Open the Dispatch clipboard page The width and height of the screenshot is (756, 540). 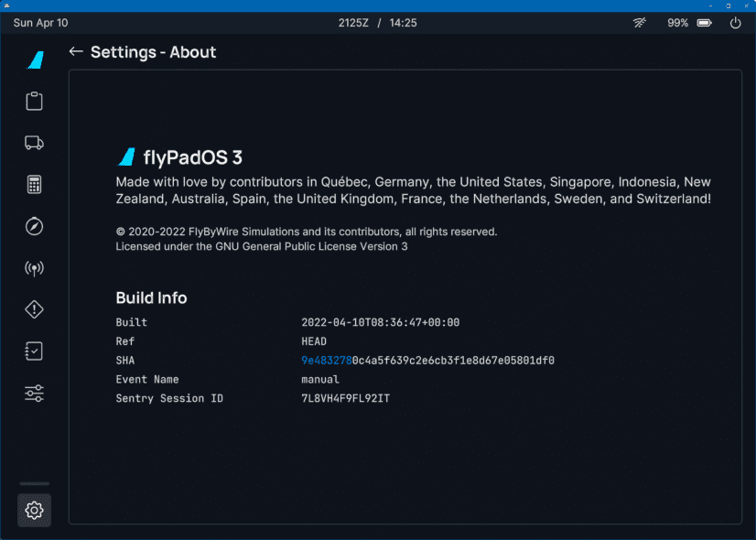pos(35,101)
